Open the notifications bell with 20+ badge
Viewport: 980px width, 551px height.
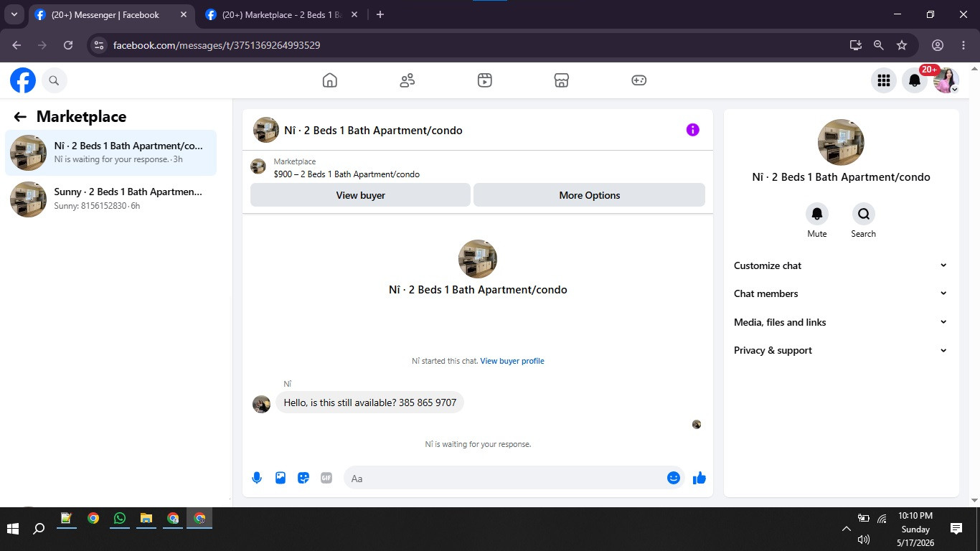915,80
